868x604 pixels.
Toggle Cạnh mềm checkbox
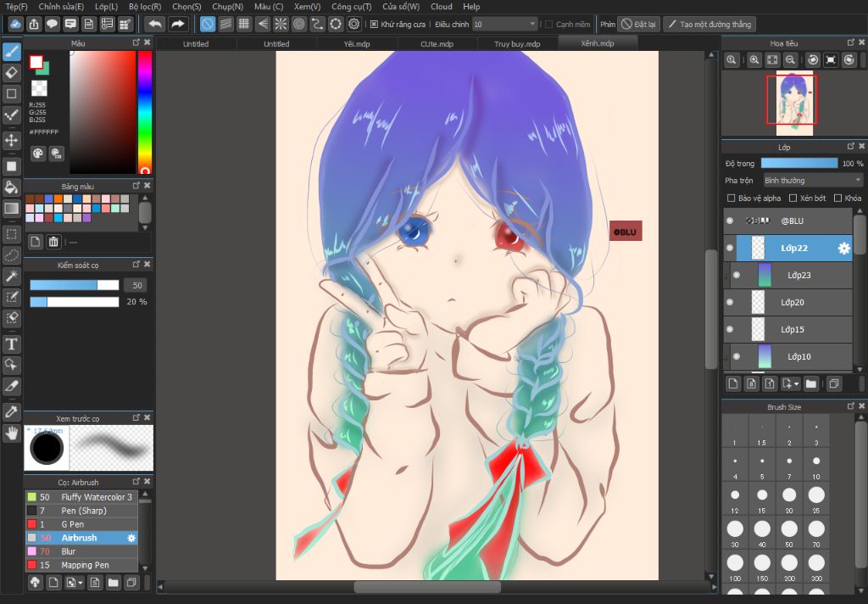click(549, 25)
